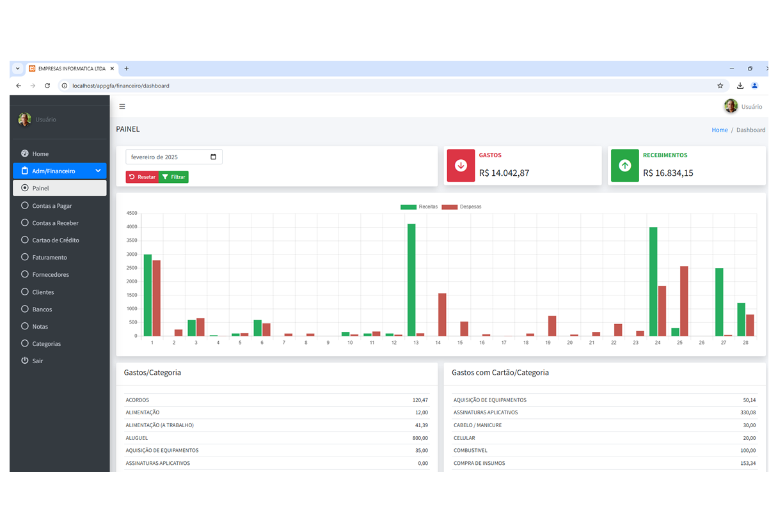Open the browser tab search dropdown
This screenshot has width=778, height=532.
click(x=18, y=68)
